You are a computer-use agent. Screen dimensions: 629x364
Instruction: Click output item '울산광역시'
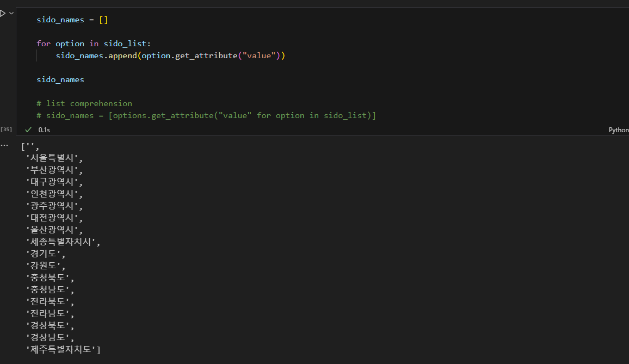click(54, 230)
